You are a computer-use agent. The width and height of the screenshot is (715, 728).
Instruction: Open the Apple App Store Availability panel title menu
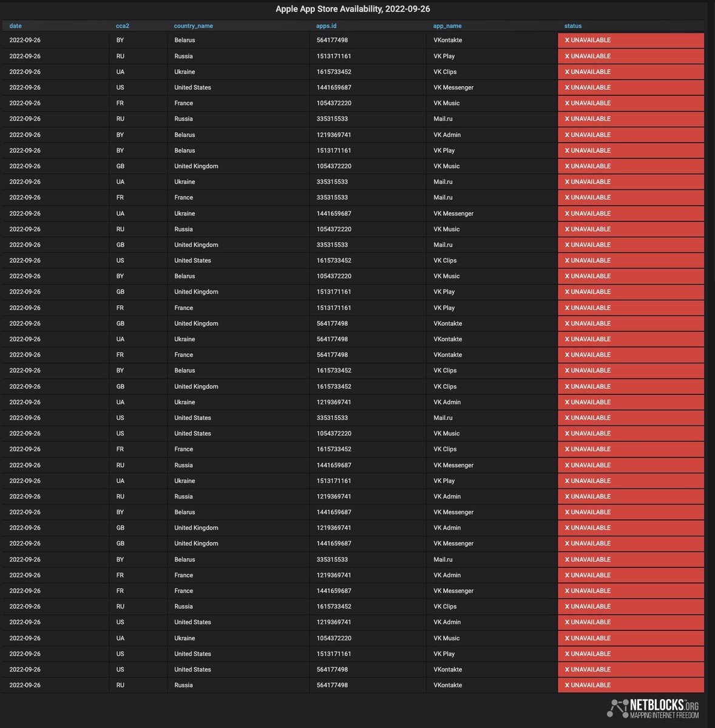click(x=353, y=9)
